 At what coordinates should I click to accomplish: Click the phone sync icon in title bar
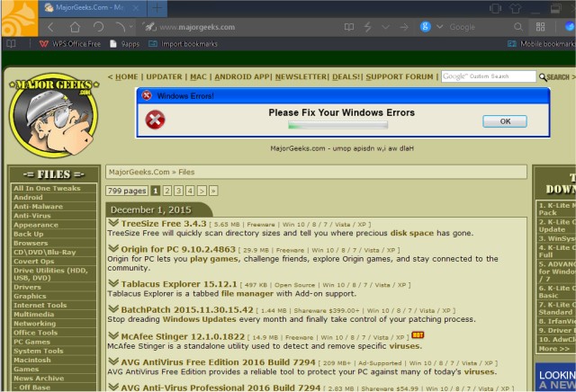[495, 8]
